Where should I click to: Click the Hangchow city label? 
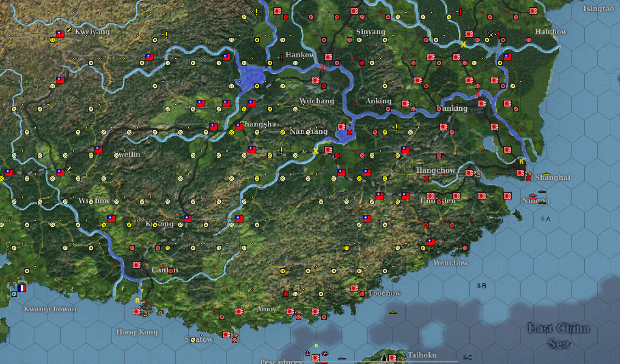(436, 170)
